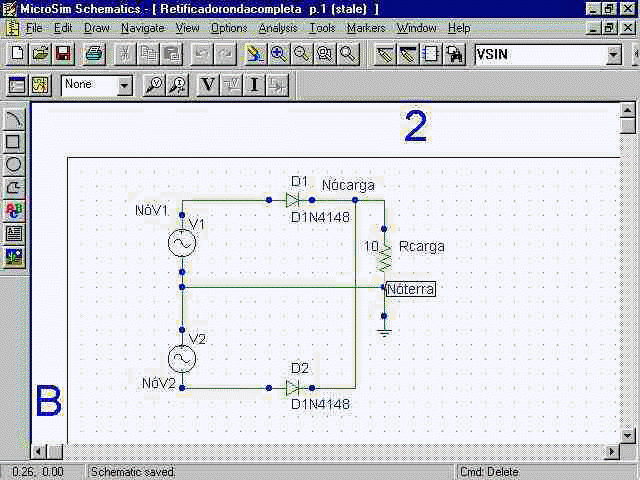Copy the selection
Screen dimensions: 640x480
click(x=149, y=54)
